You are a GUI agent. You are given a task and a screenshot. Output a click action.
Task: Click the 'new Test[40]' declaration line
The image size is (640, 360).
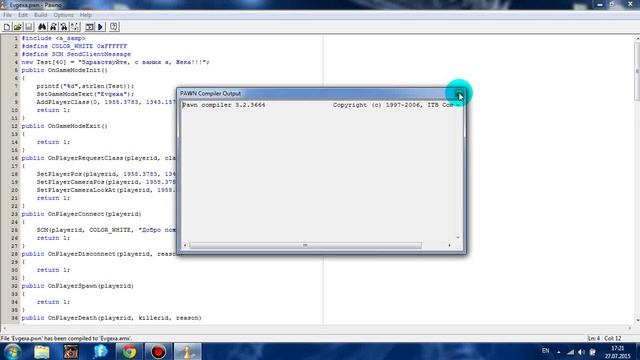(x=116, y=62)
